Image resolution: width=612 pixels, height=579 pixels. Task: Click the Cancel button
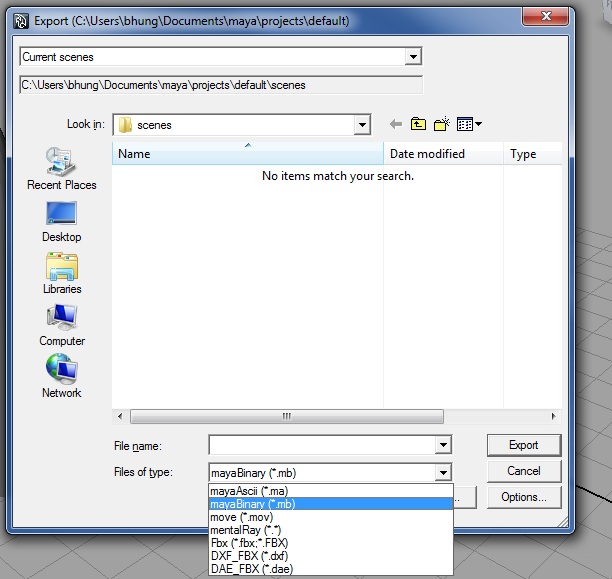point(524,471)
